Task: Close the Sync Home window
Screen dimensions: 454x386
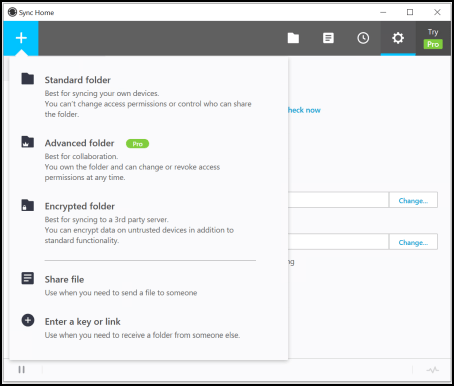Action: pyautogui.click(x=437, y=12)
